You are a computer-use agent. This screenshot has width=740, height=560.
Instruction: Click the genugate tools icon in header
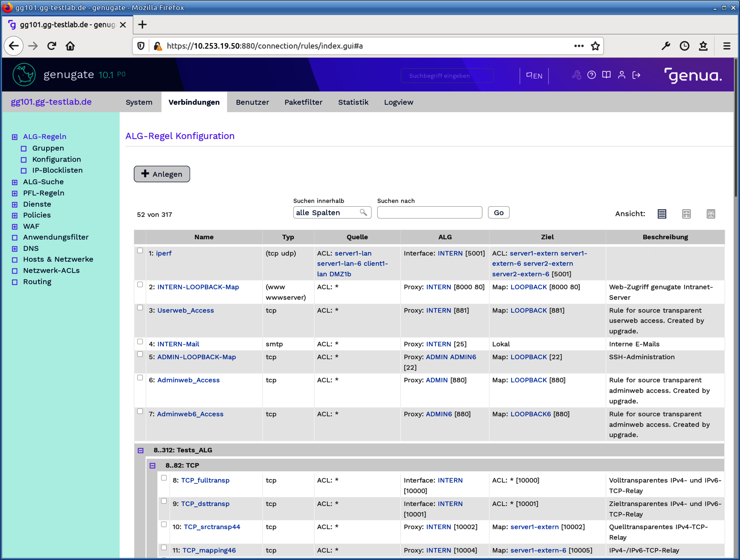point(576,75)
